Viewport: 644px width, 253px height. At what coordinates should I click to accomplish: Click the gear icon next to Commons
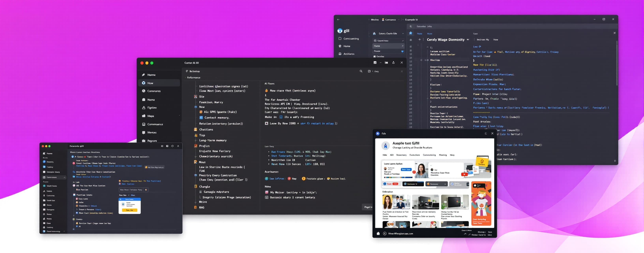(143, 91)
